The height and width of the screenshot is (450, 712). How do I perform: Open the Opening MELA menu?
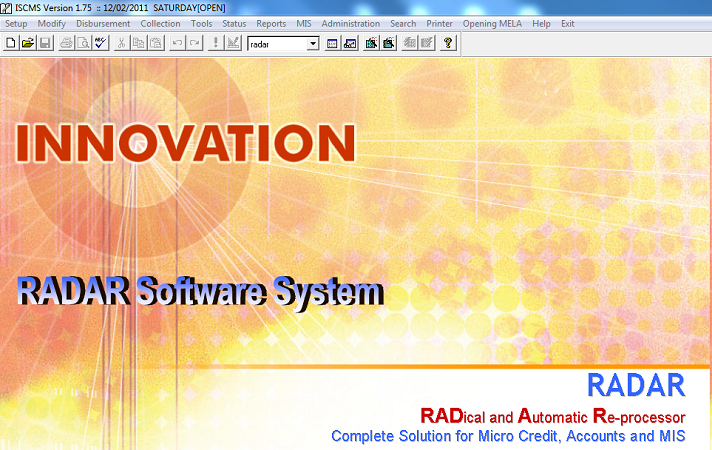493,23
